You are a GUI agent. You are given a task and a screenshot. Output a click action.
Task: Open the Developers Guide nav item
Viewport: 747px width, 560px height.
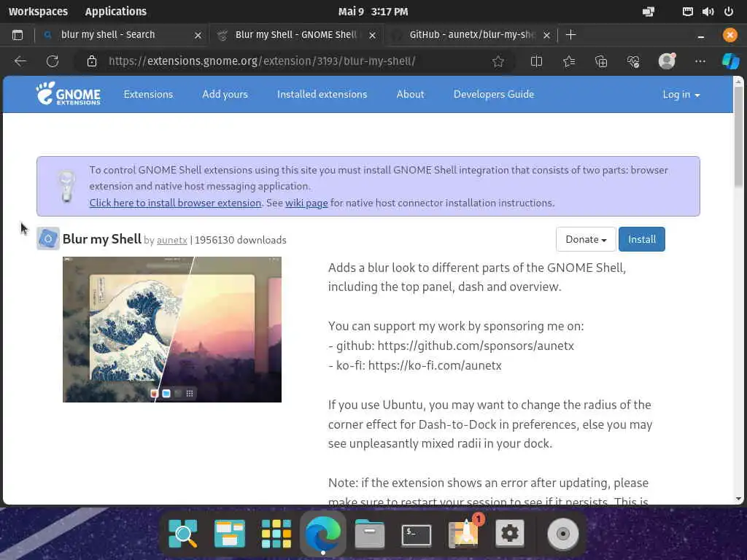click(x=494, y=94)
